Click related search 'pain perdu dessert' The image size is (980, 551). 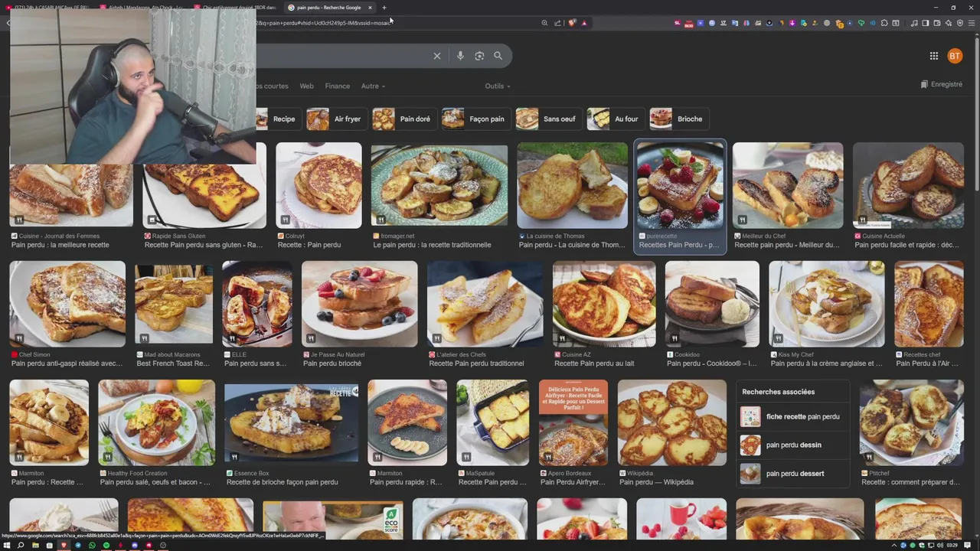click(792, 473)
